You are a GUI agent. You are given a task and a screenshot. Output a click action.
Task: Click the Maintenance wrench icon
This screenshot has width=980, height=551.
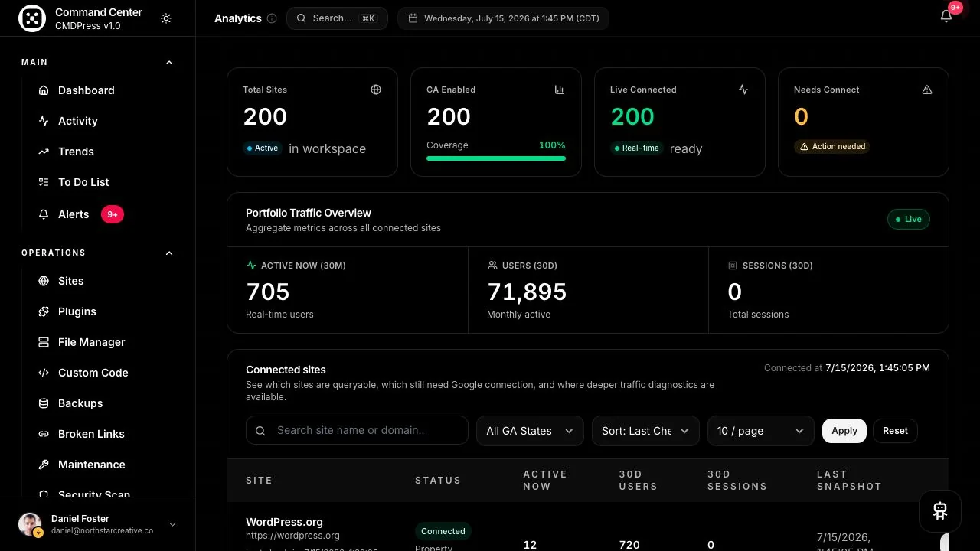(44, 465)
